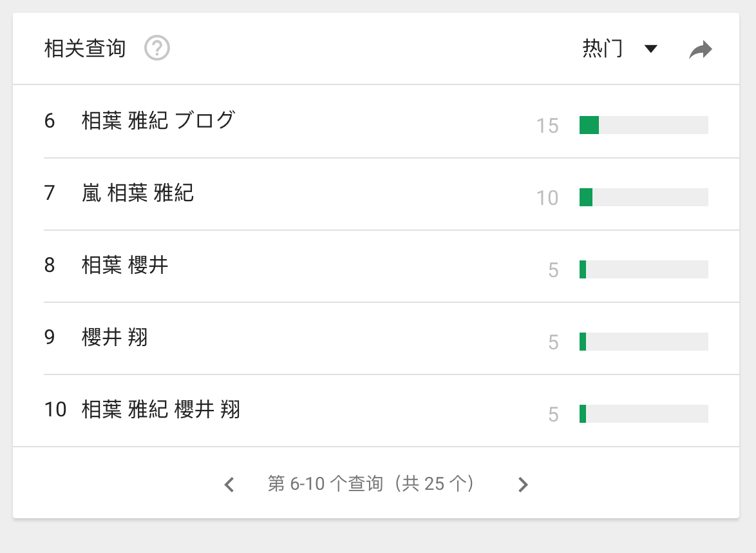Image resolution: width=756 pixels, height=553 pixels.
Task: Click the rank number 10
Action: pyautogui.click(x=55, y=409)
